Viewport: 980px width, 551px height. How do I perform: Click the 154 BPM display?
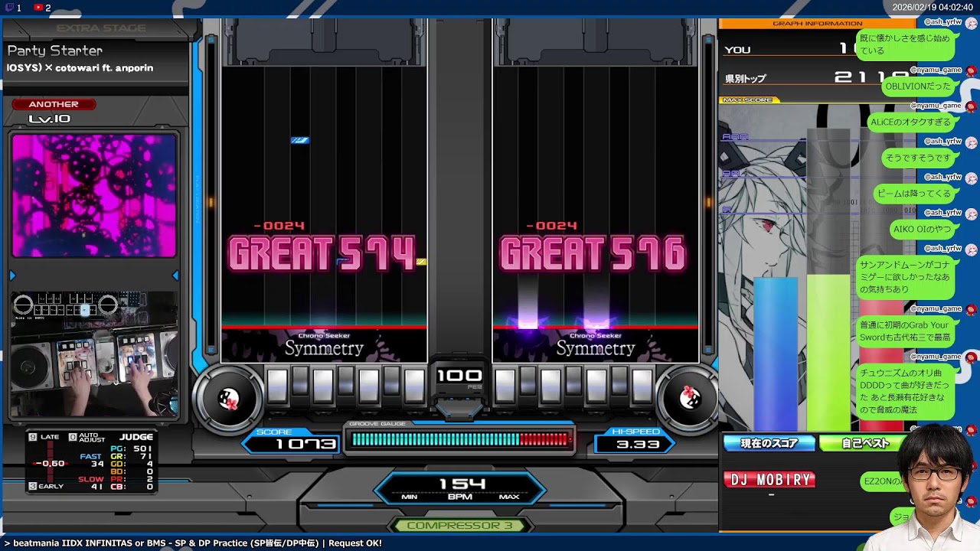click(462, 488)
